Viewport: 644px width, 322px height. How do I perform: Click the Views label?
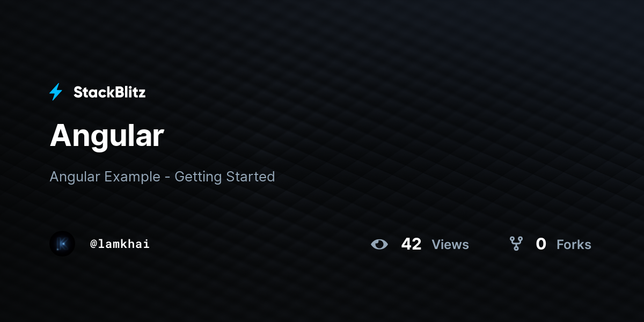click(x=450, y=245)
